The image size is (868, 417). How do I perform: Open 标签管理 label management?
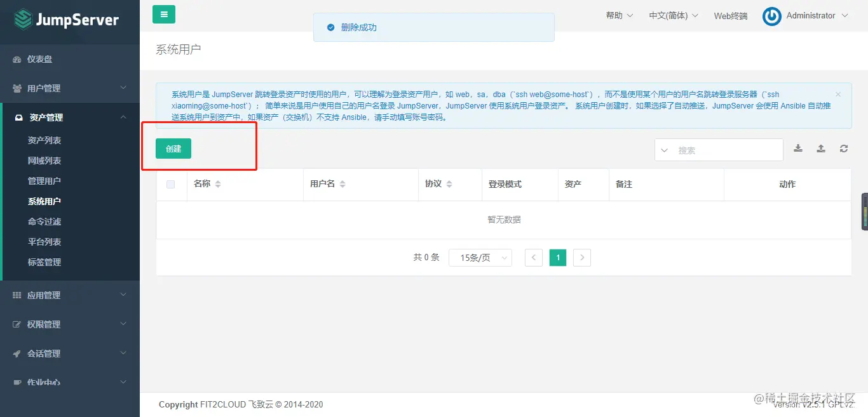point(44,262)
